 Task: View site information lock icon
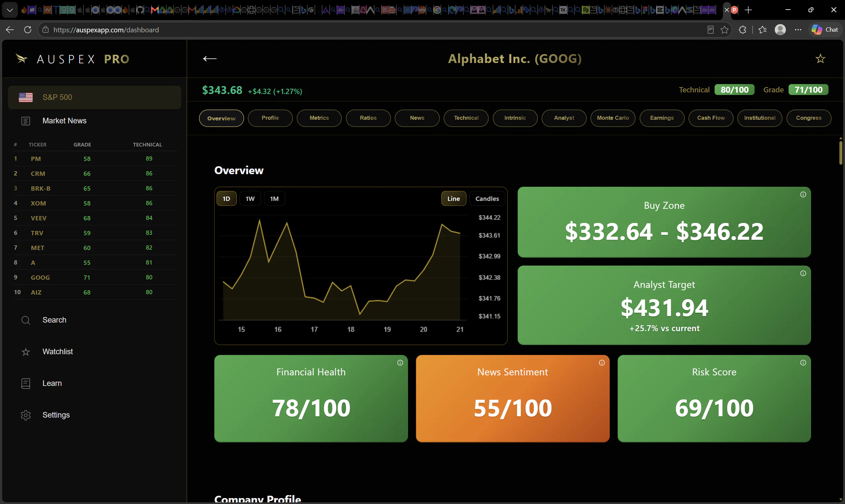45,30
